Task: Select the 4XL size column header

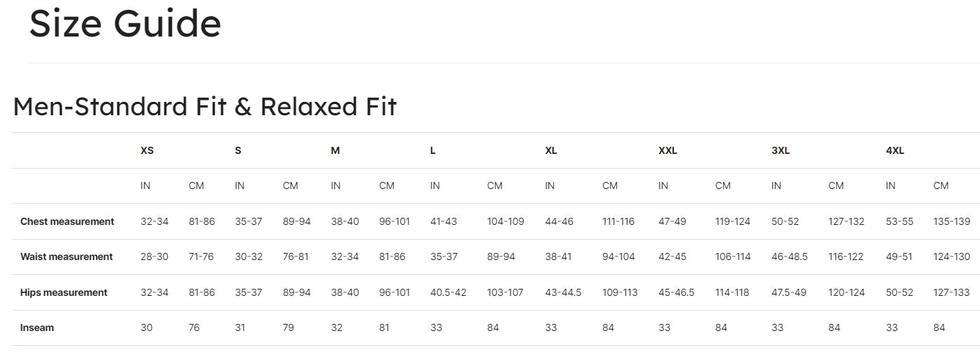Action: (x=895, y=150)
